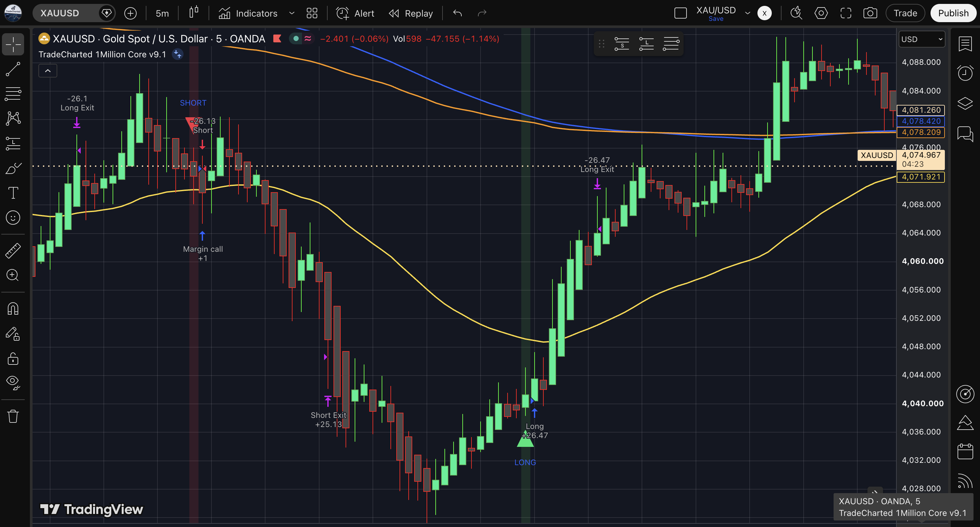Toggle Magnet mode on

13,308
